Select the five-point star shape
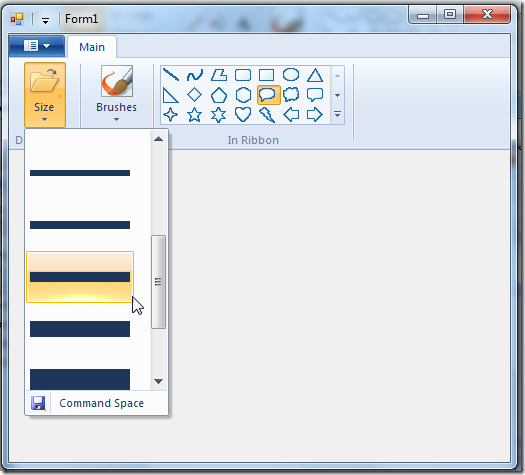 tap(195, 115)
